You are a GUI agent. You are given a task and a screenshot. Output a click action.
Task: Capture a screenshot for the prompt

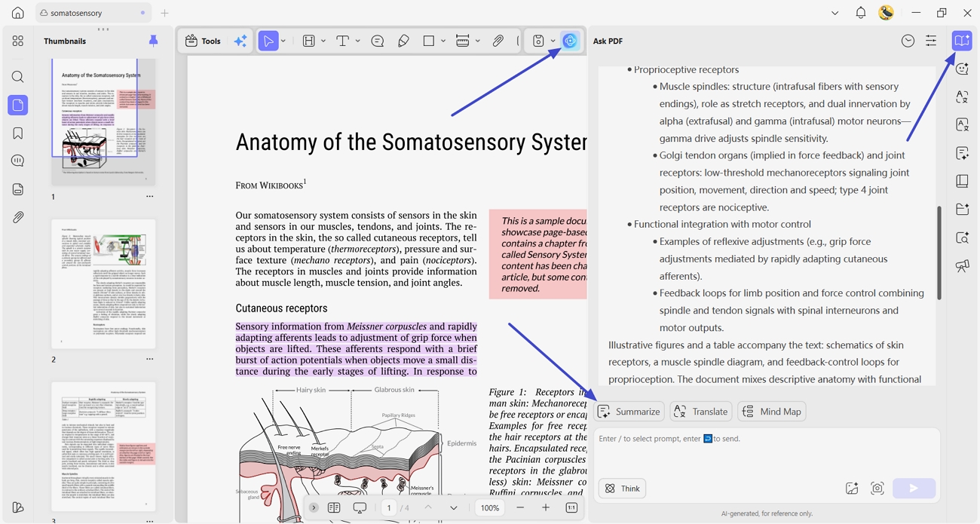pyautogui.click(x=877, y=489)
